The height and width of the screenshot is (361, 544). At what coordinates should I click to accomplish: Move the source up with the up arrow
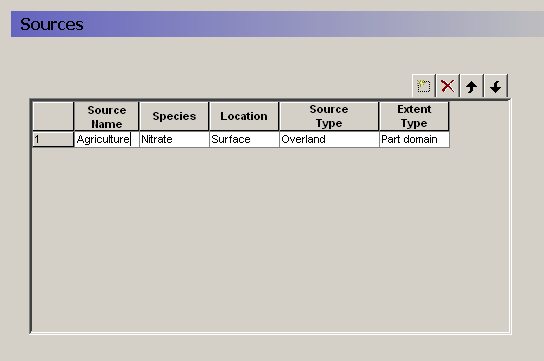tap(471, 86)
